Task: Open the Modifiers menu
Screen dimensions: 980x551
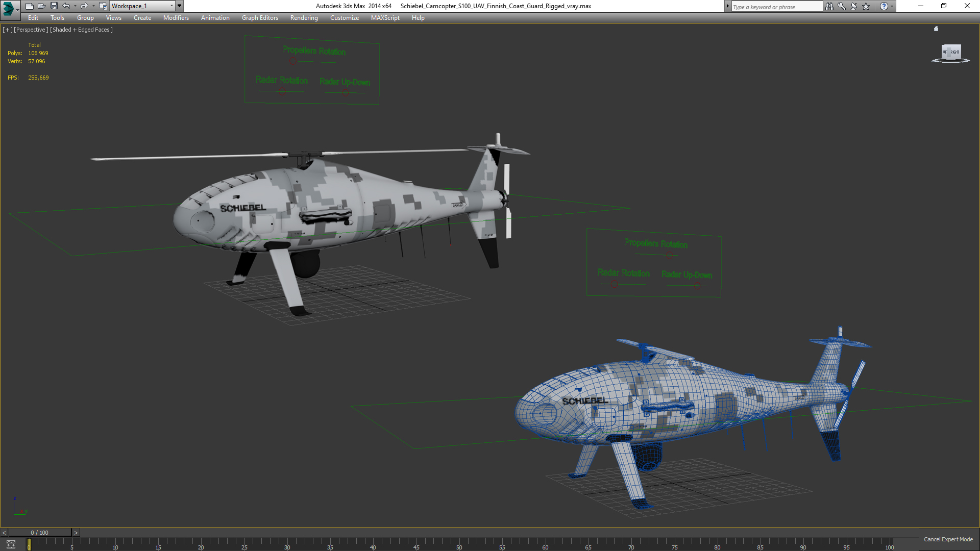Action: 176,18
